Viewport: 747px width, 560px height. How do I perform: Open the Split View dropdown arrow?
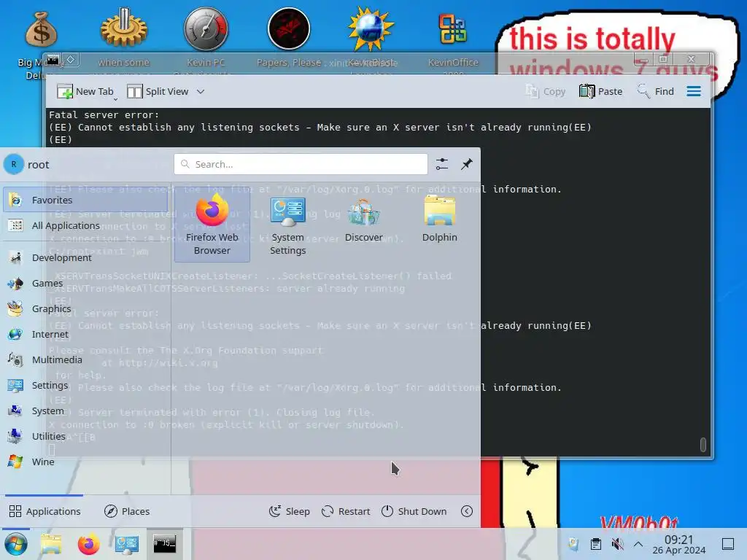(201, 91)
